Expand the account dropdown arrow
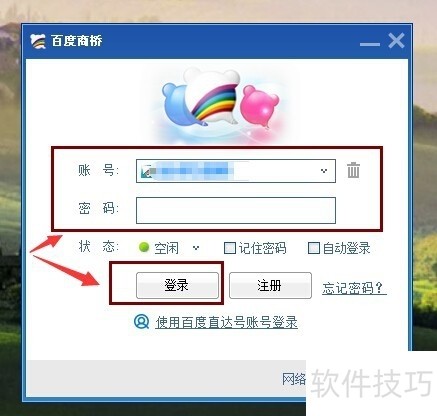The width and height of the screenshot is (437, 416). click(x=324, y=171)
